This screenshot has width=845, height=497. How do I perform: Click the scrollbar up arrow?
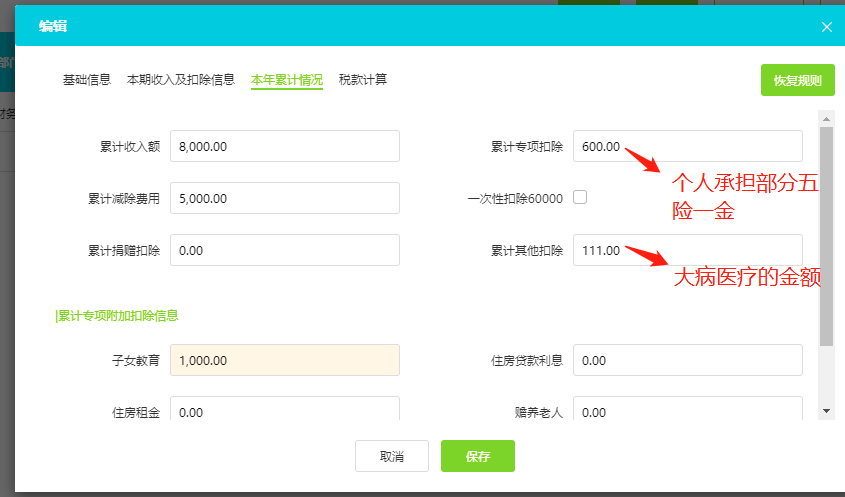(x=826, y=119)
